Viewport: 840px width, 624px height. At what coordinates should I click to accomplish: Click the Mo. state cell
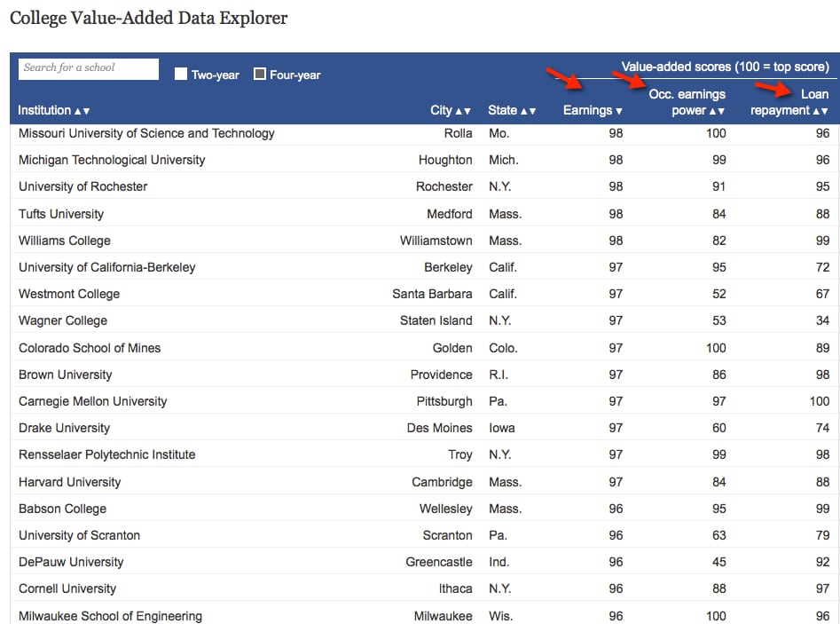tap(499, 133)
